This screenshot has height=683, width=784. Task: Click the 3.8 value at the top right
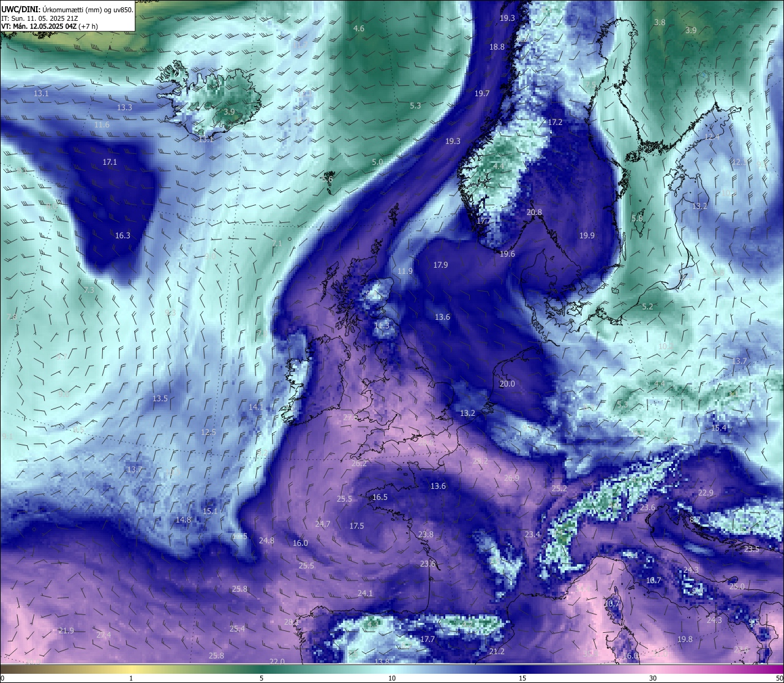pos(660,23)
